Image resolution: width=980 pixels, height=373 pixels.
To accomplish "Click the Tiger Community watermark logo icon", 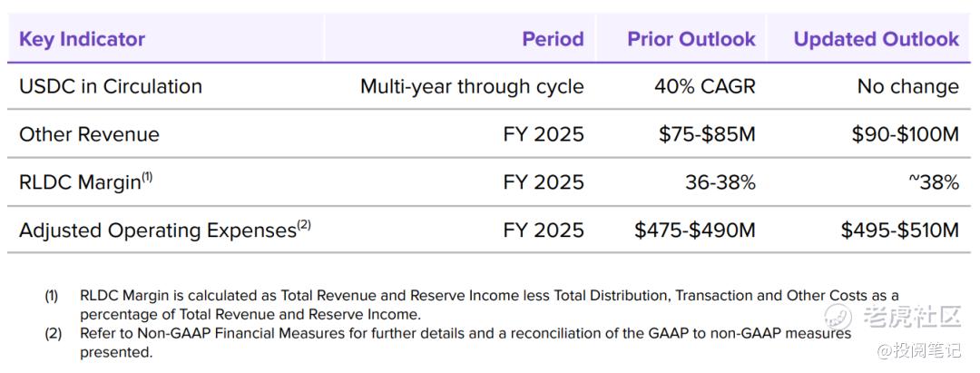I will pyautogui.click(x=837, y=317).
